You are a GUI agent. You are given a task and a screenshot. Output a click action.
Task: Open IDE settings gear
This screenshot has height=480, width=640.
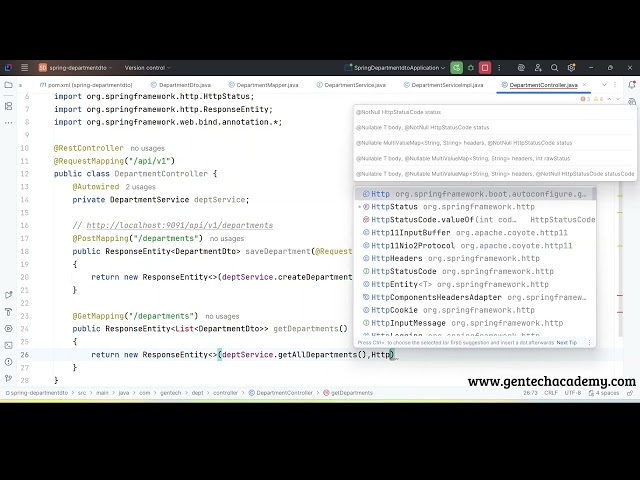[x=571, y=68]
